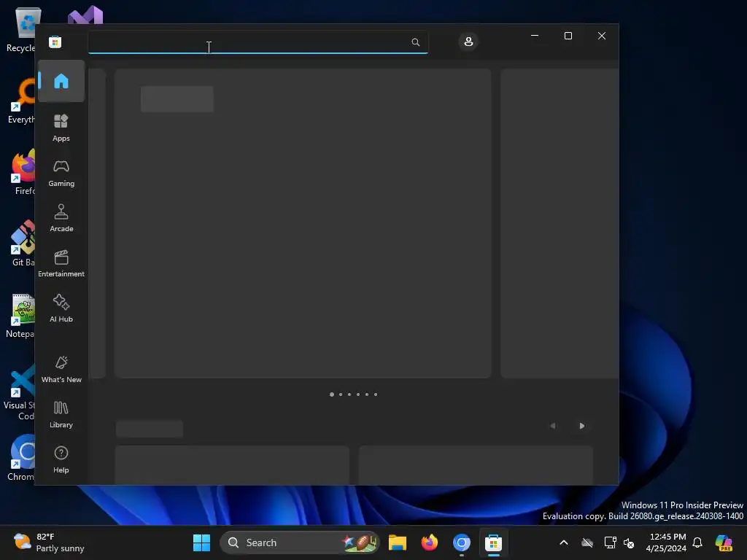Open OneDrive tray icon

(587, 542)
